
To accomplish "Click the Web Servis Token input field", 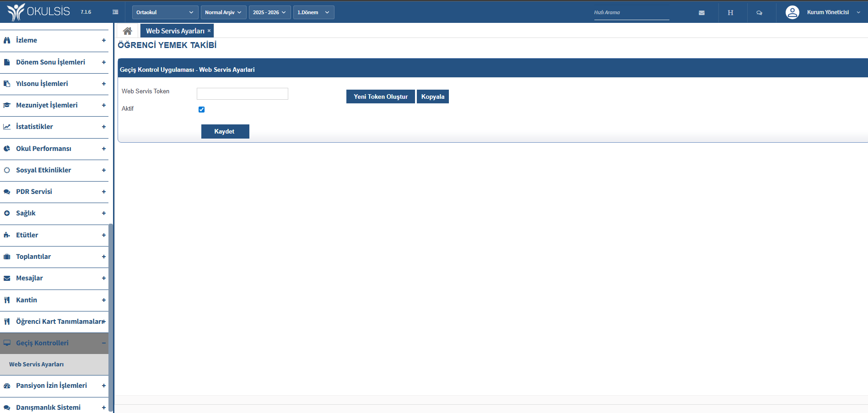I will [242, 94].
